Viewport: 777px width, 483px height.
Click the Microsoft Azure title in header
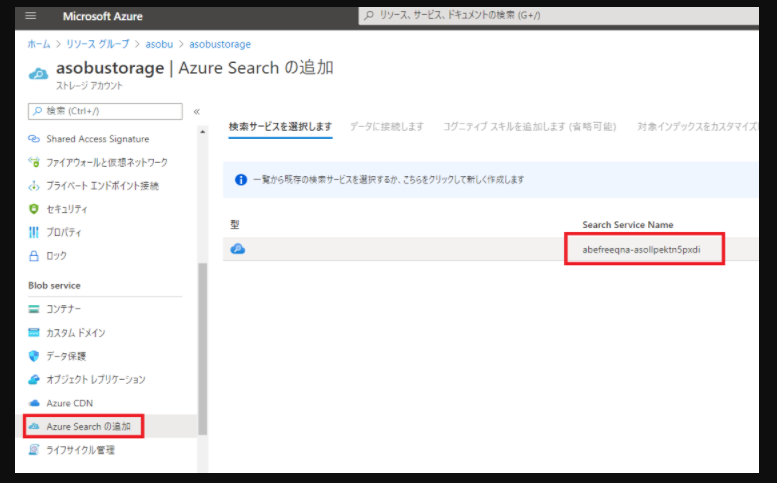coord(103,16)
